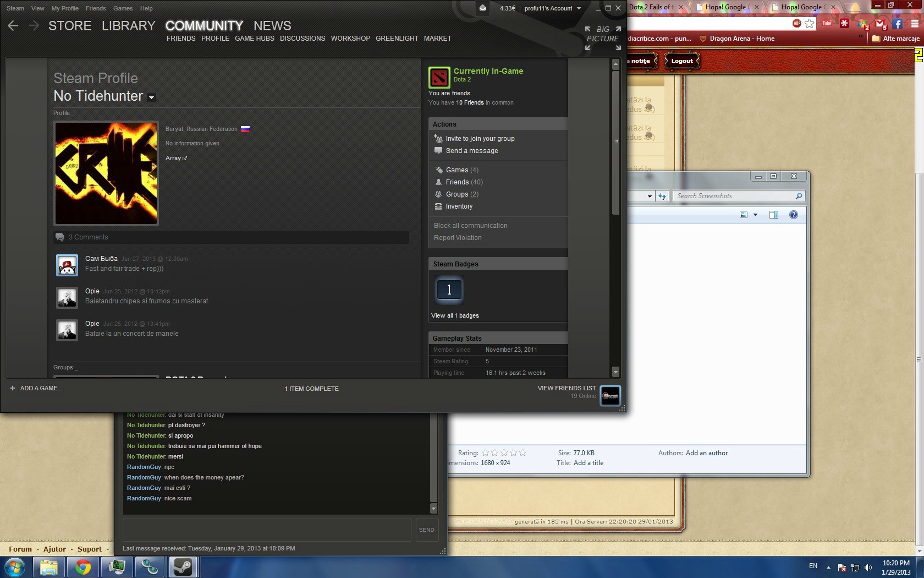The image size is (924, 578).
Task: Click the refresh icon in the Explorer window
Action: tap(662, 196)
